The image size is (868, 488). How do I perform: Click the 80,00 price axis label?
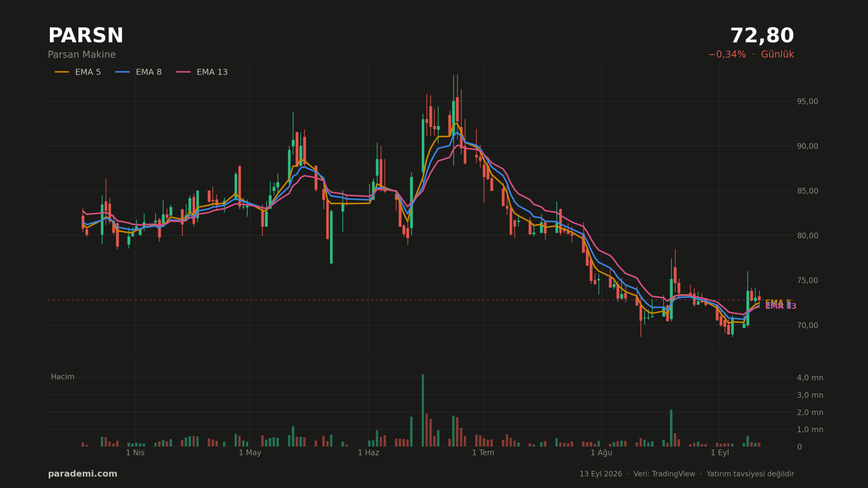point(807,236)
